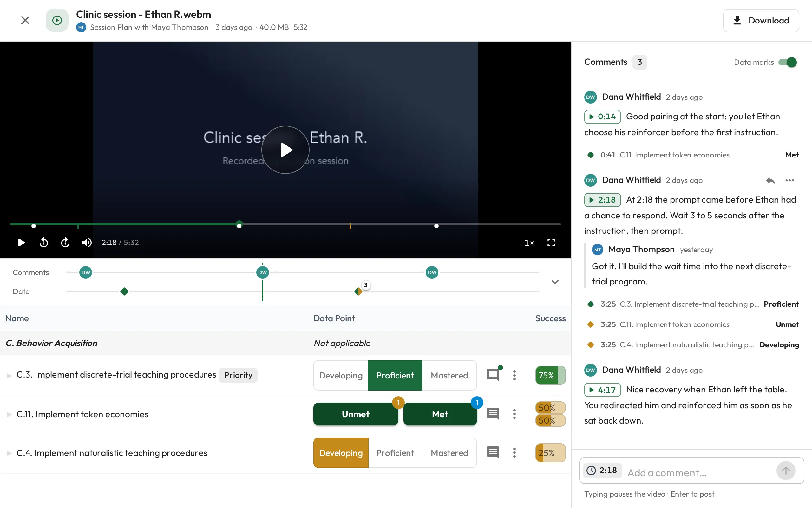Screen dimensions: 812x508
Task: Click the green playhead on the progress bar
Action: pyautogui.click(x=239, y=224)
